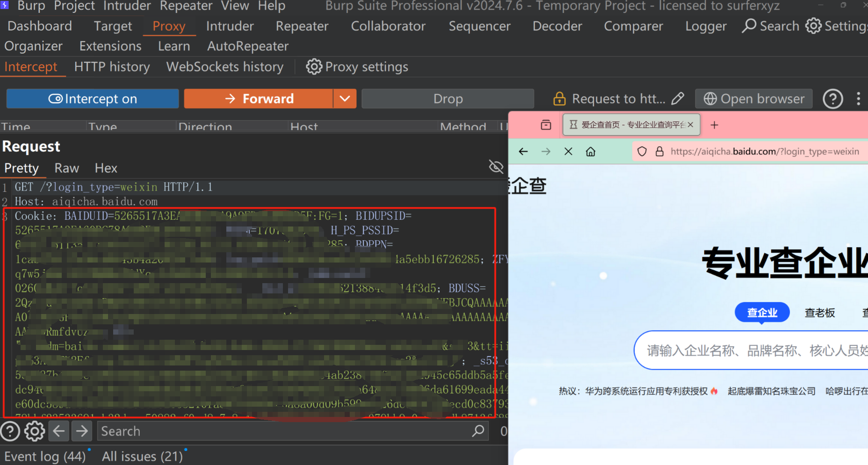Open the three-dot options menu
Screen dimensions: 868x465
coord(858,99)
